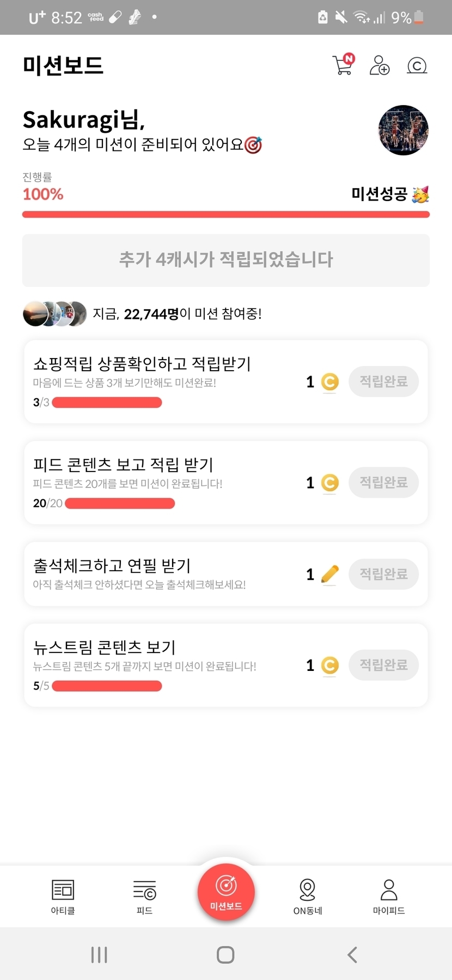Tap 적립완료 button for 쇼핑적립 mission

coord(383,382)
